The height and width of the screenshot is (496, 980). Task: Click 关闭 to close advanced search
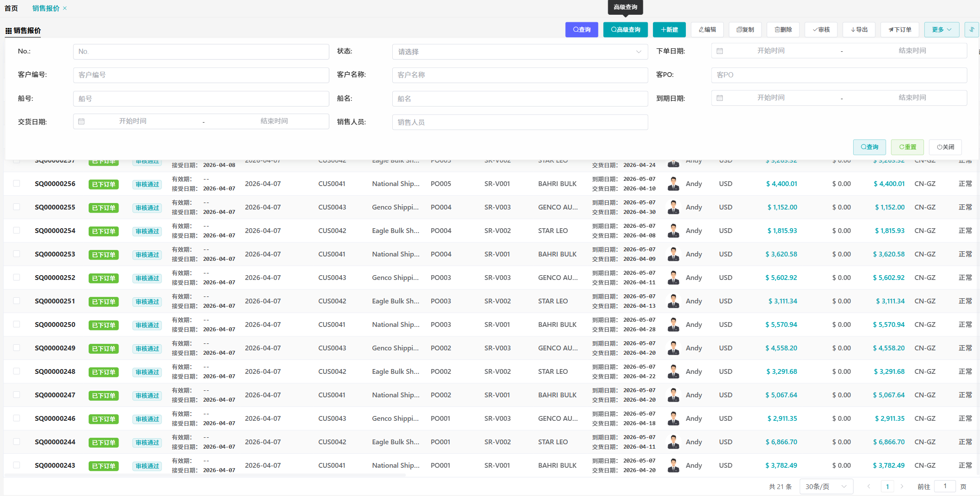tap(945, 147)
